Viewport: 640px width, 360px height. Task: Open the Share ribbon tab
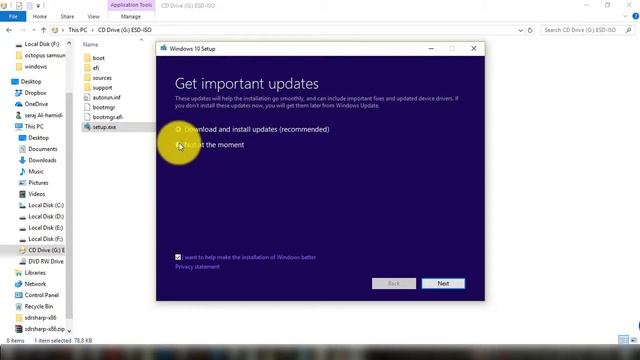click(x=67, y=16)
